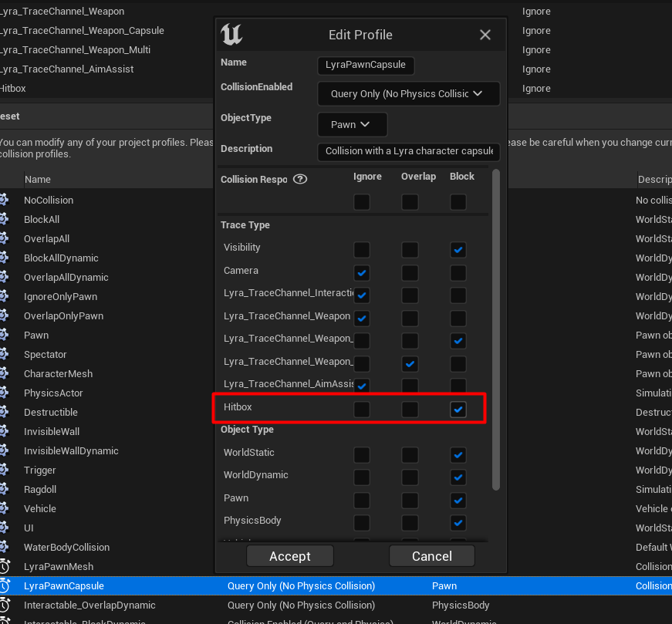Click the gear icon beside Pawn profile row
Screen dimensions: 672x624
4,335
